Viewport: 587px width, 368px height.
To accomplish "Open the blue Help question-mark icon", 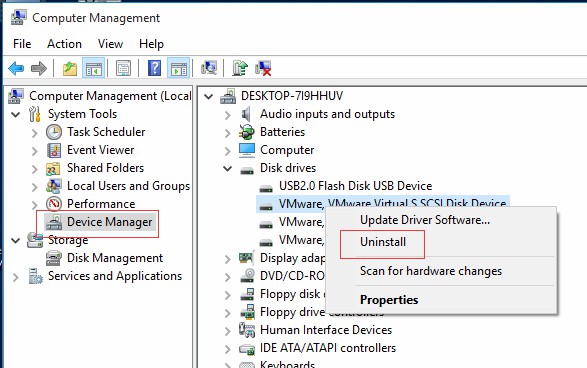I will (154, 68).
